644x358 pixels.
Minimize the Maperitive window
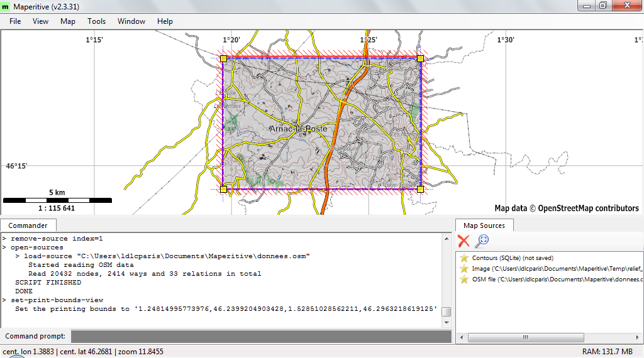coord(587,6)
